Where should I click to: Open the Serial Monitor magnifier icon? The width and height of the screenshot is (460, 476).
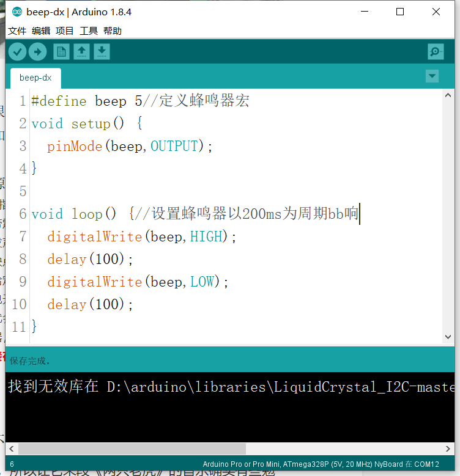pyautogui.click(x=436, y=51)
